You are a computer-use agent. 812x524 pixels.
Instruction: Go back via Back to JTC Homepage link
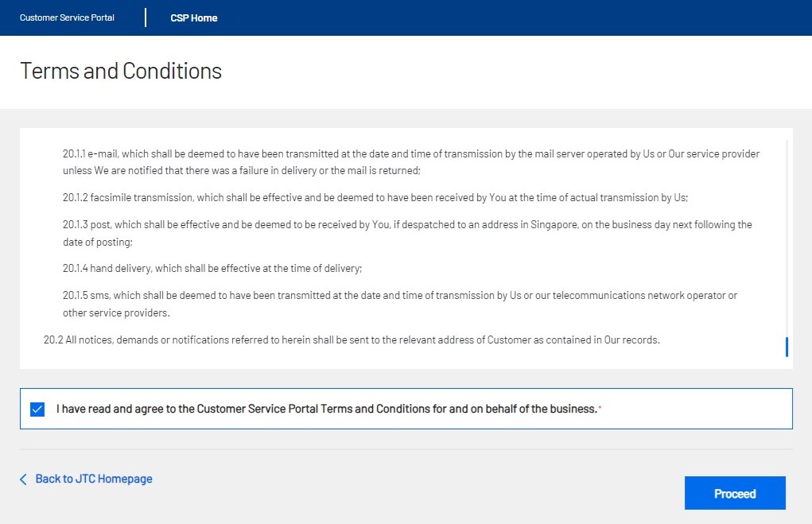[x=94, y=479]
